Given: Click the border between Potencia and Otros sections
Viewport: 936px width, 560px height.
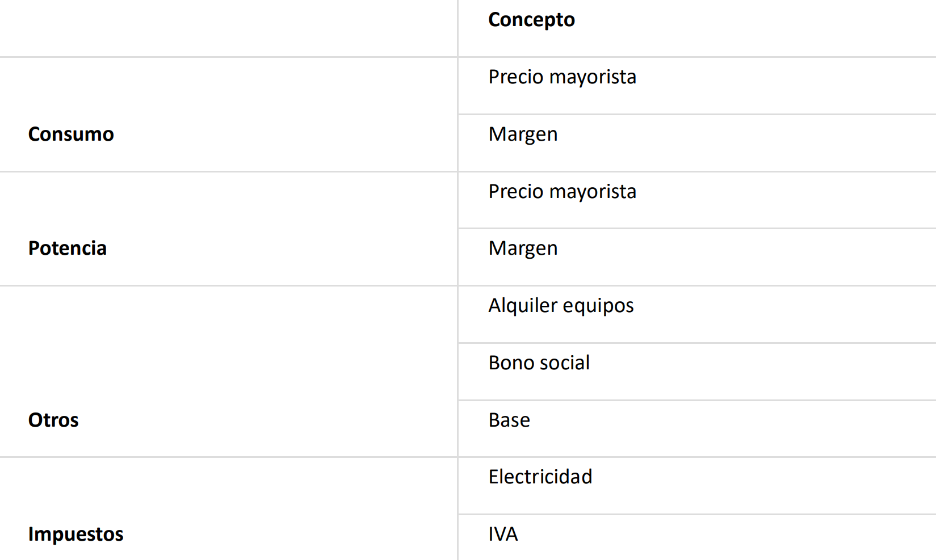Looking at the screenshot, I should (227, 285).
